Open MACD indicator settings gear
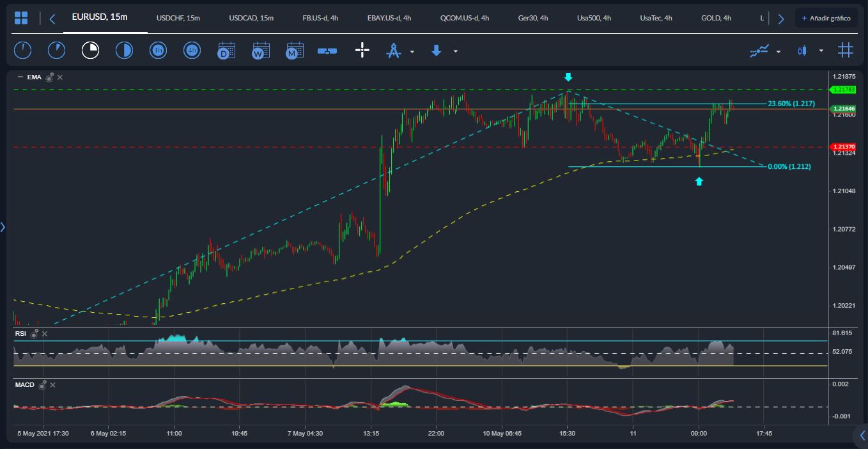This screenshot has height=449, width=868. [42, 385]
